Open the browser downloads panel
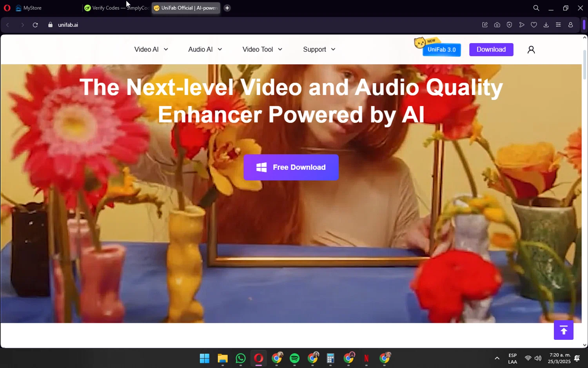This screenshot has height=368, width=588. (x=546, y=25)
